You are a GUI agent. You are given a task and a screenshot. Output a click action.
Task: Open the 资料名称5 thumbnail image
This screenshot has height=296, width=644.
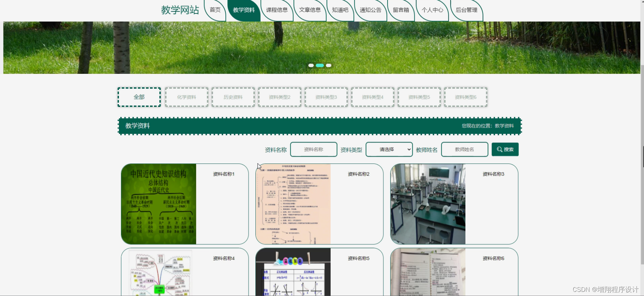click(x=293, y=272)
